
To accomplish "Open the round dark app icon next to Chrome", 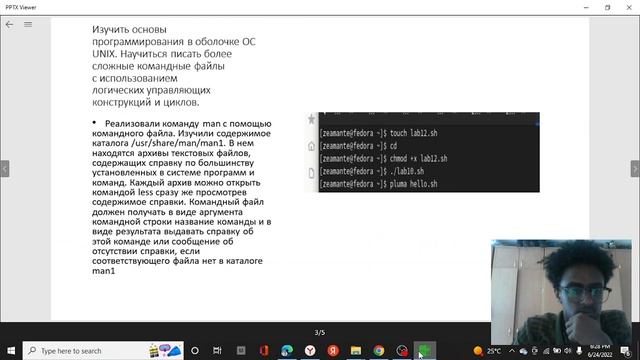I will (x=402, y=351).
